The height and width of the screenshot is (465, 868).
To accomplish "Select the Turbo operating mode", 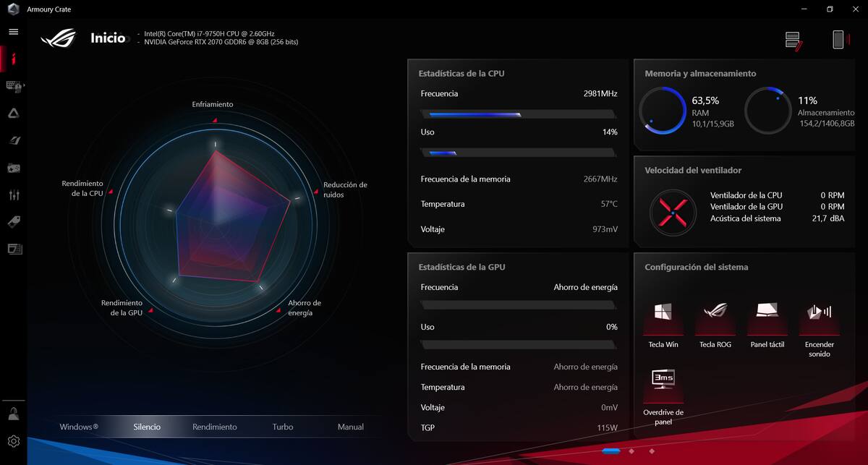I will point(283,427).
